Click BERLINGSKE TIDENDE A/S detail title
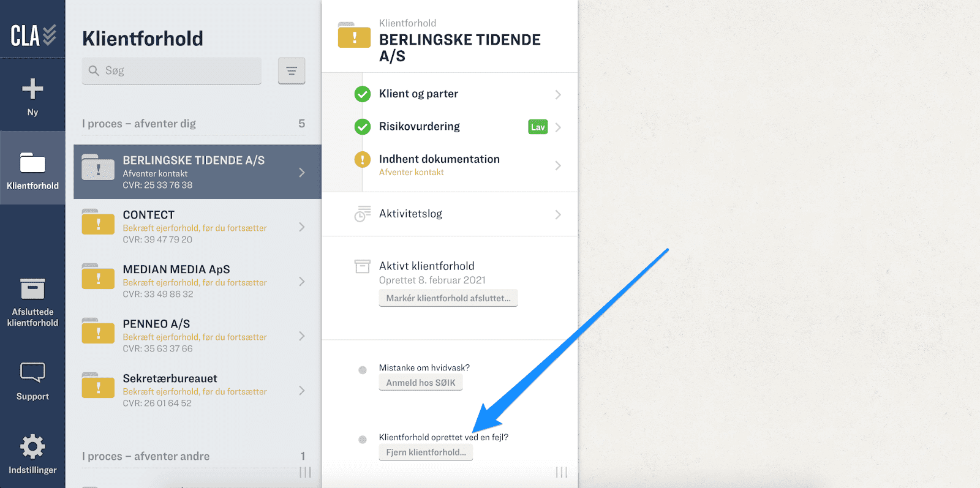Screen dimensions: 980x488 (x=460, y=48)
